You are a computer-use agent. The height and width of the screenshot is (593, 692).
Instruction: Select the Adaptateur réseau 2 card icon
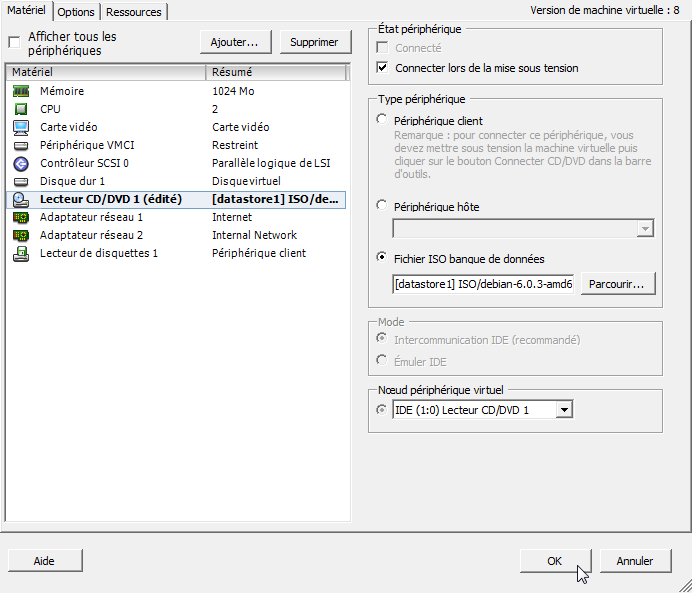(x=21, y=235)
